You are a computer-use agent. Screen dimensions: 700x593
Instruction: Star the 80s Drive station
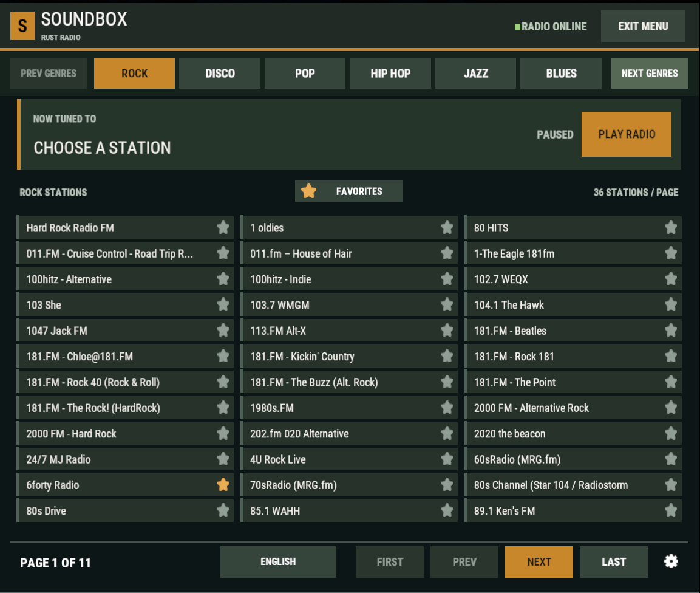tap(223, 510)
